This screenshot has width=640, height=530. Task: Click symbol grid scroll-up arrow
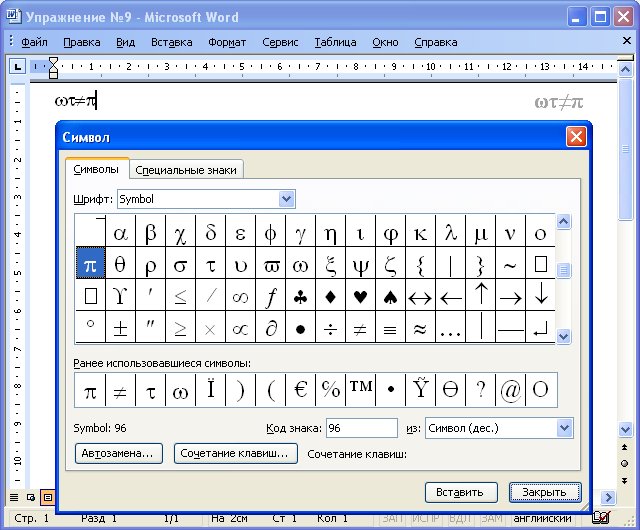563,222
